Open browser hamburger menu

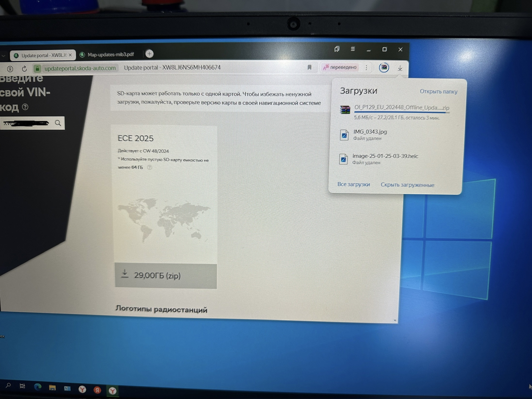click(352, 49)
